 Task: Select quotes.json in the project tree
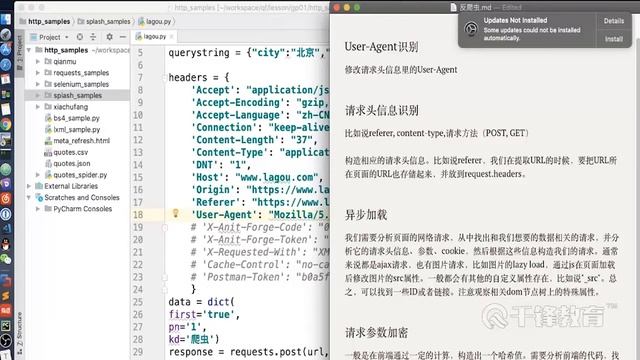[72, 164]
